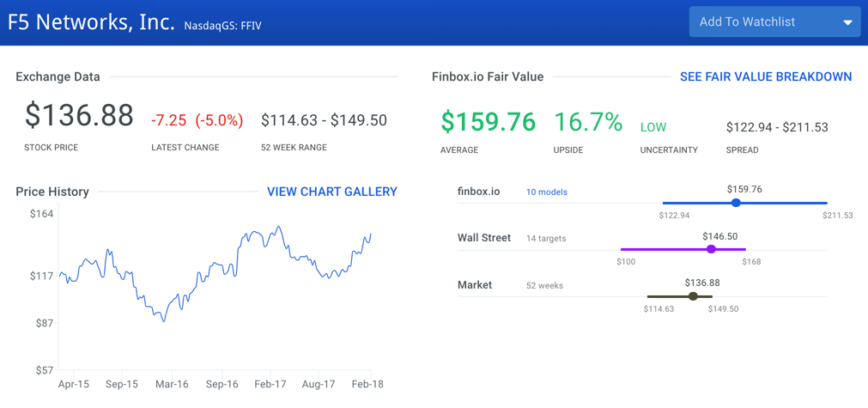Click the $117 y-axis label

[x=41, y=276]
